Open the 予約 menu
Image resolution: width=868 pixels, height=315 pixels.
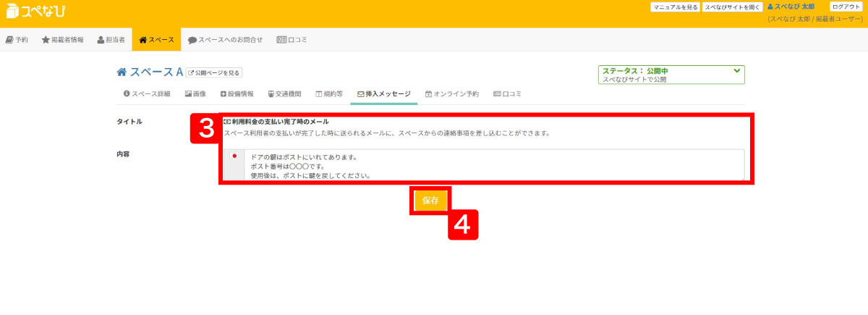coord(17,40)
